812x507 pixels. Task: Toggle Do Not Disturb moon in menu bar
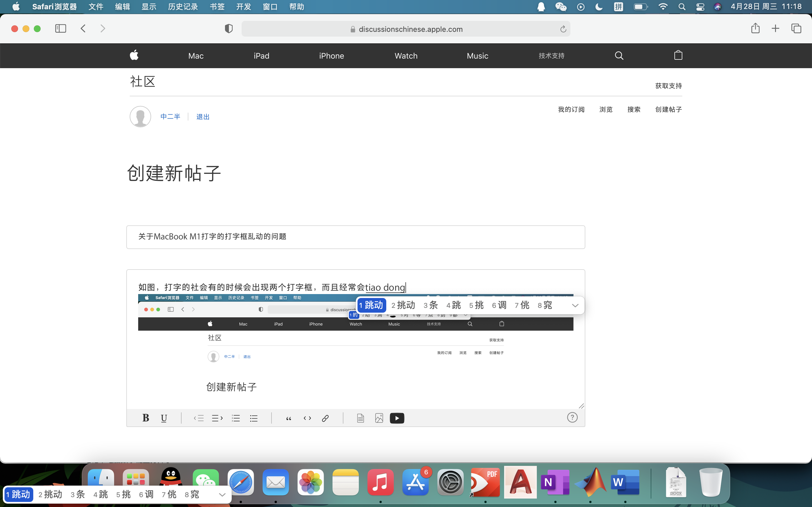(599, 7)
